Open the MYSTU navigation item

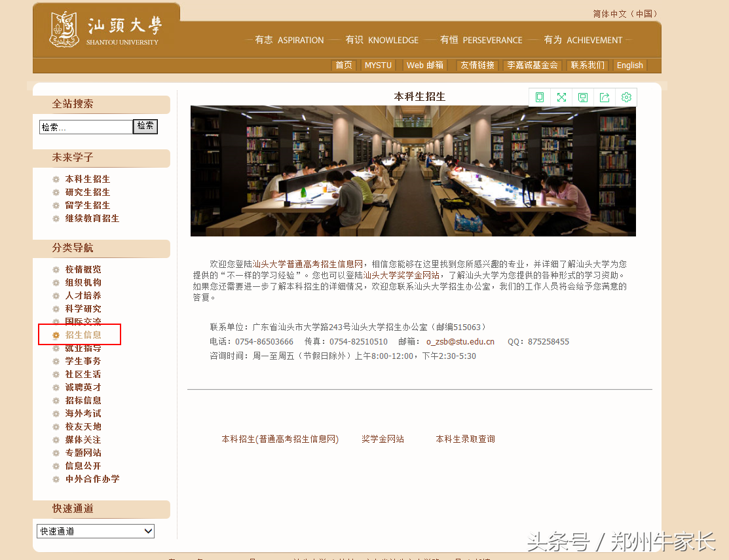378,65
